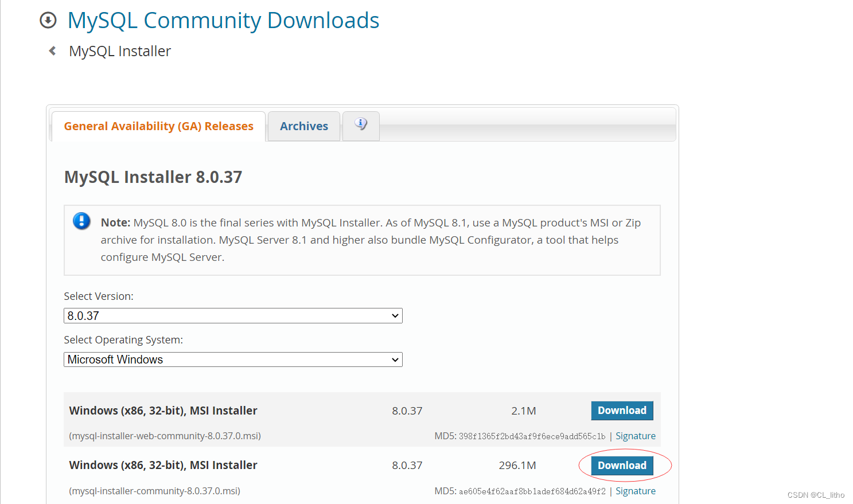The image size is (853, 504).
Task: Open the Select Version dropdown showing 8.0.37
Action: coord(233,316)
